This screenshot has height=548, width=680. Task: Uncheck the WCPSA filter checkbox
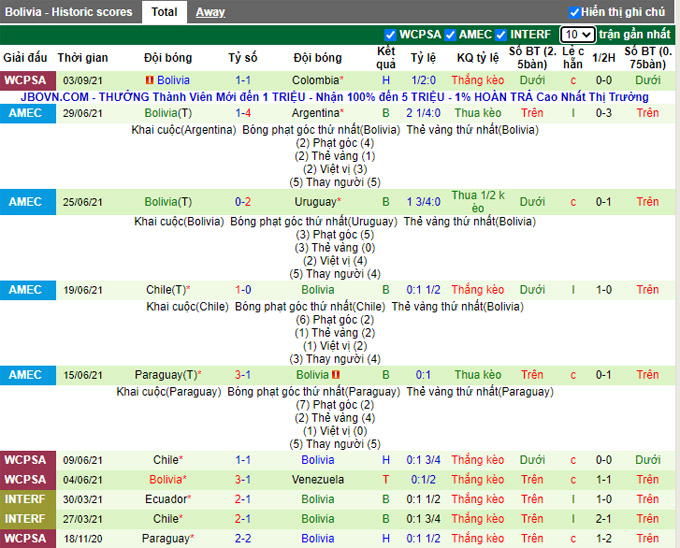tap(391, 34)
